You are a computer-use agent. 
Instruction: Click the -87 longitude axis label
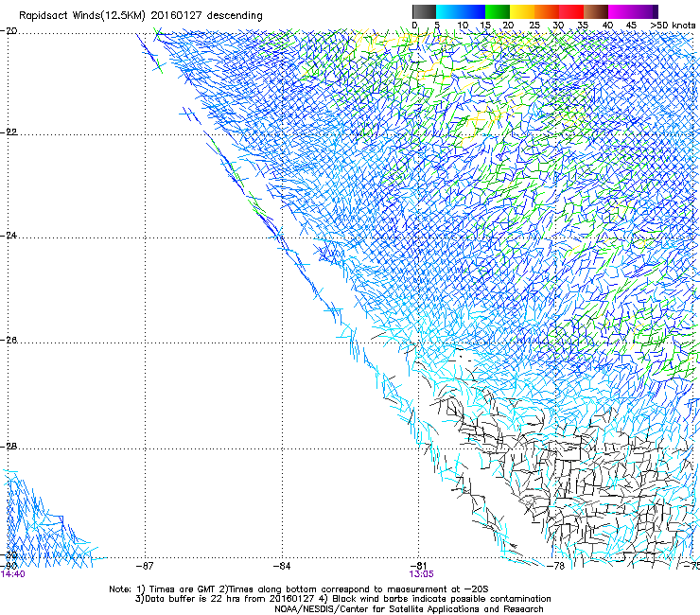coord(145,566)
